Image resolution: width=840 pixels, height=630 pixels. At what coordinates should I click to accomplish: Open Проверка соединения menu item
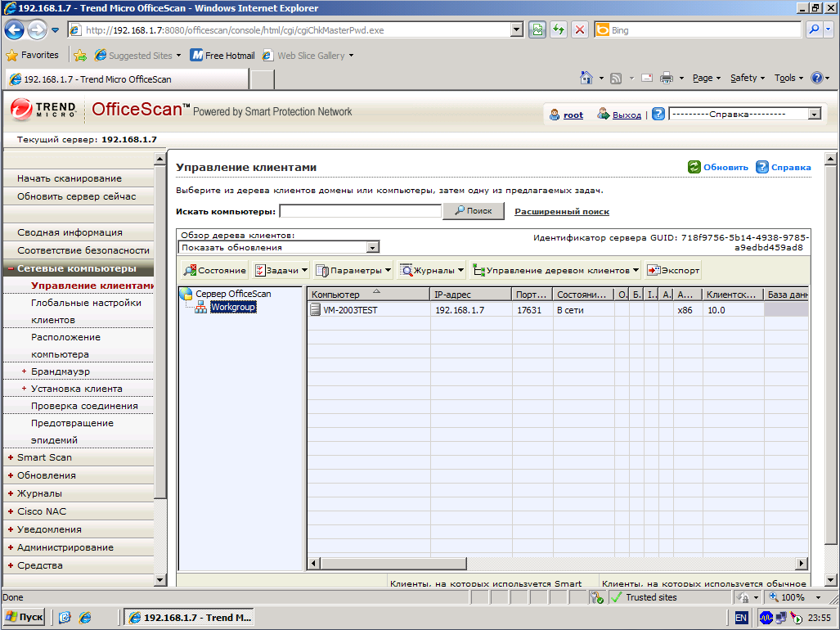pos(84,406)
